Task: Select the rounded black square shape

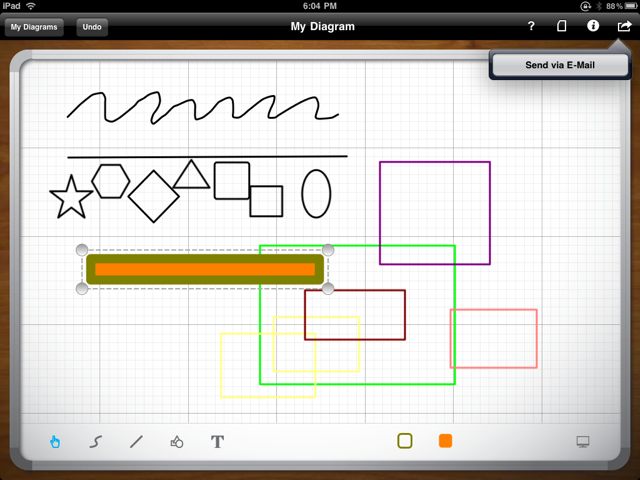Action: tap(232, 180)
